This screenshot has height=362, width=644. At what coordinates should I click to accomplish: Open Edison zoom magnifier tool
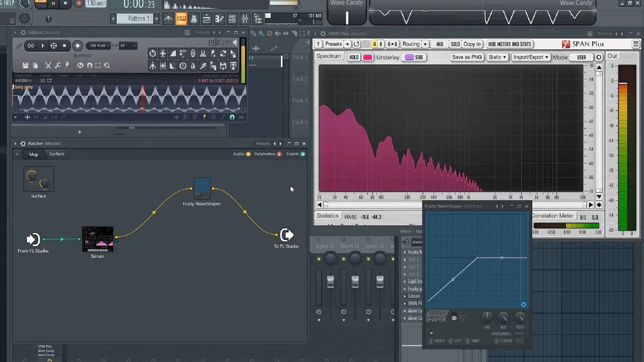coord(107,65)
